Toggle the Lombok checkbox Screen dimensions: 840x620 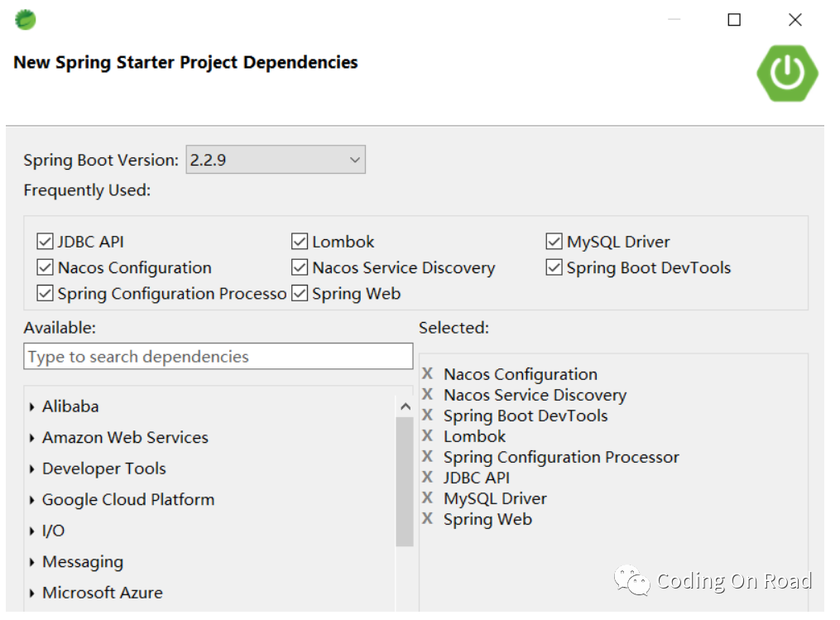(300, 242)
